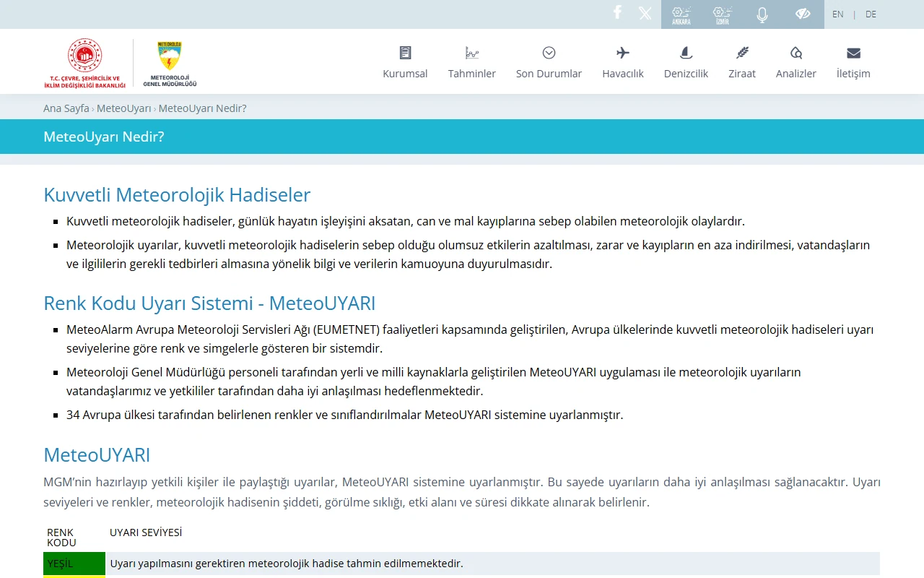Click the green YEŞİL color code cell
Screen dimensions: 924x578
coord(74,564)
